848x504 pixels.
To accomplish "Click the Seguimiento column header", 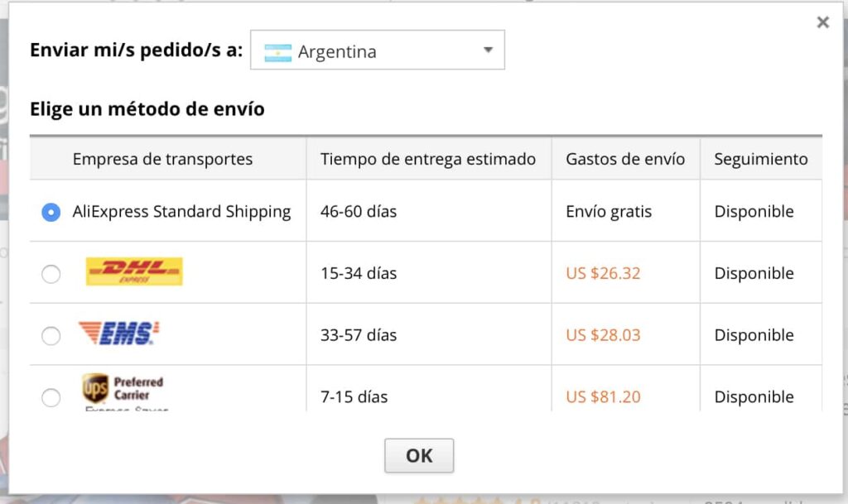I will click(761, 159).
